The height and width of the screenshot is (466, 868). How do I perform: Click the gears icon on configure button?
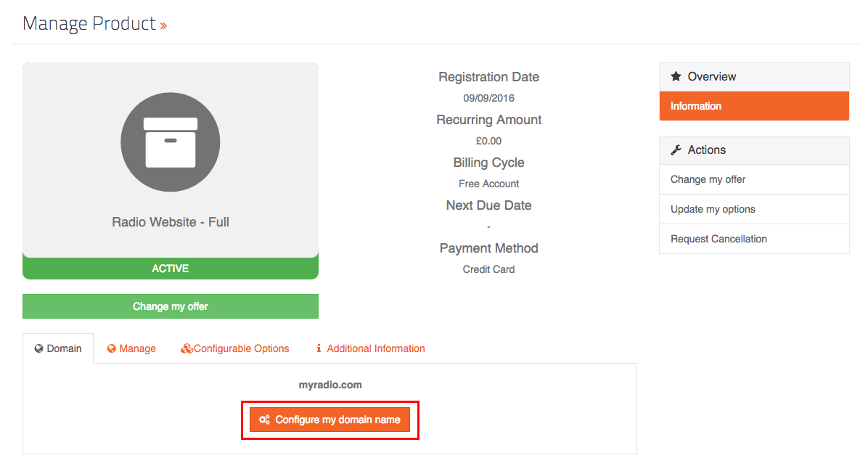point(265,420)
